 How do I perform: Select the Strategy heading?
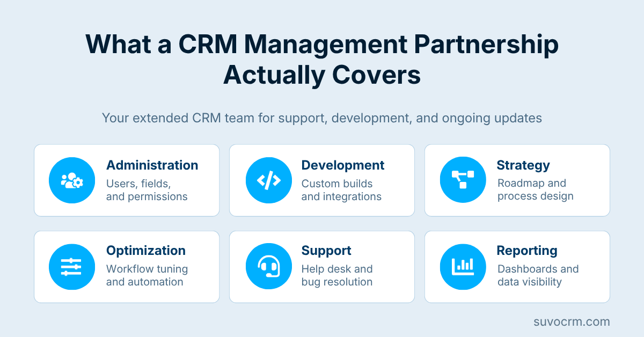click(x=523, y=165)
